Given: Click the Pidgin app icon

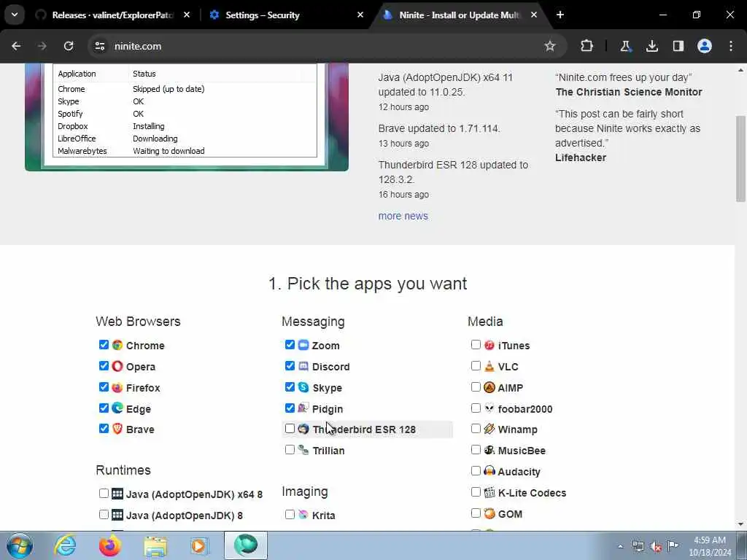Looking at the screenshot, I should 303,408.
